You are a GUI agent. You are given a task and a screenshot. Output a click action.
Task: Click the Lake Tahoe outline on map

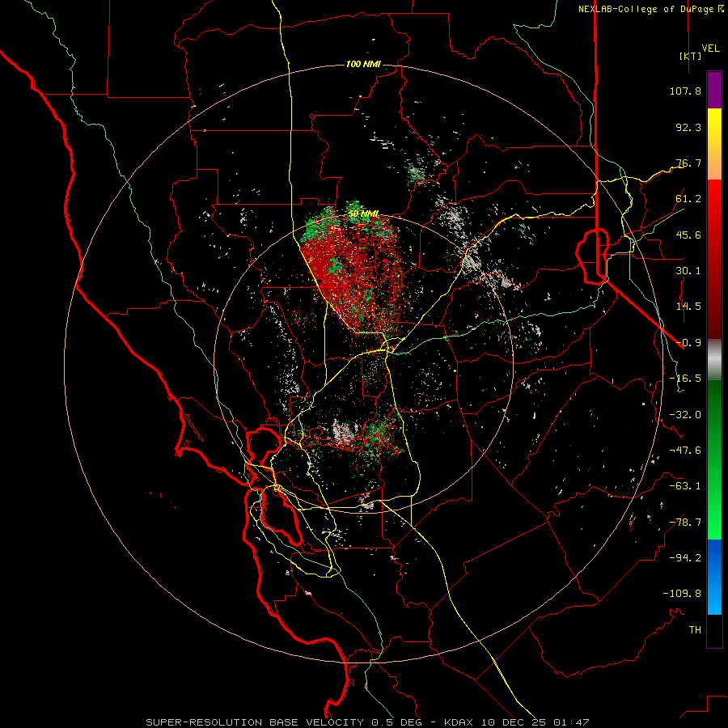(x=594, y=256)
